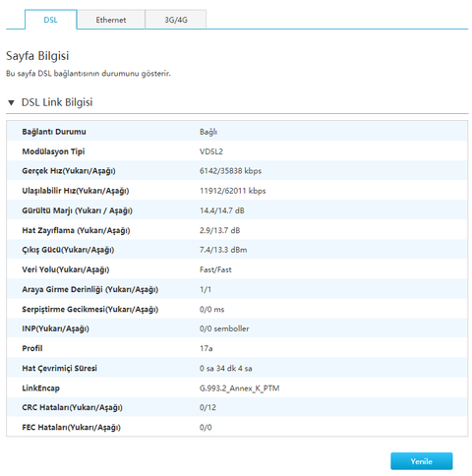Select the CRC Hataları 0/12 value
This screenshot has width=472, height=476.
pos(207,407)
